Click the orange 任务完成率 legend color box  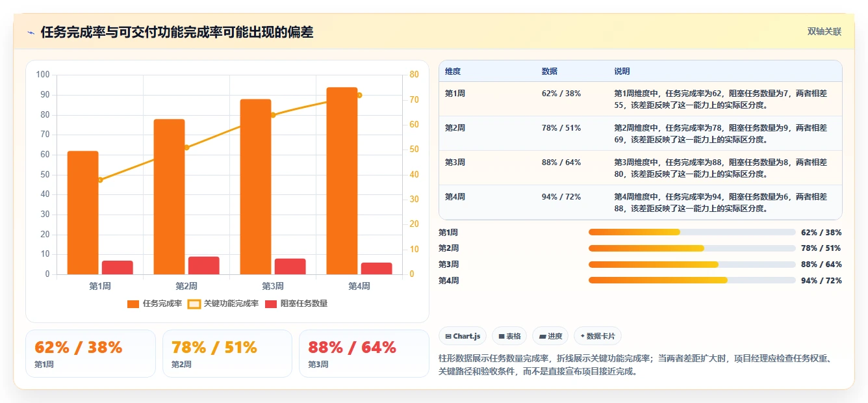point(133,304)
